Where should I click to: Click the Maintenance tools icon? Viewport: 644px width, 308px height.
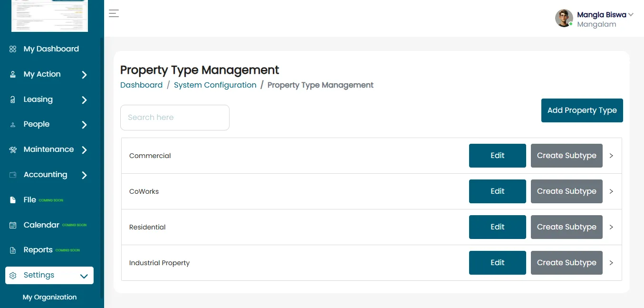[x=13, y=149]
